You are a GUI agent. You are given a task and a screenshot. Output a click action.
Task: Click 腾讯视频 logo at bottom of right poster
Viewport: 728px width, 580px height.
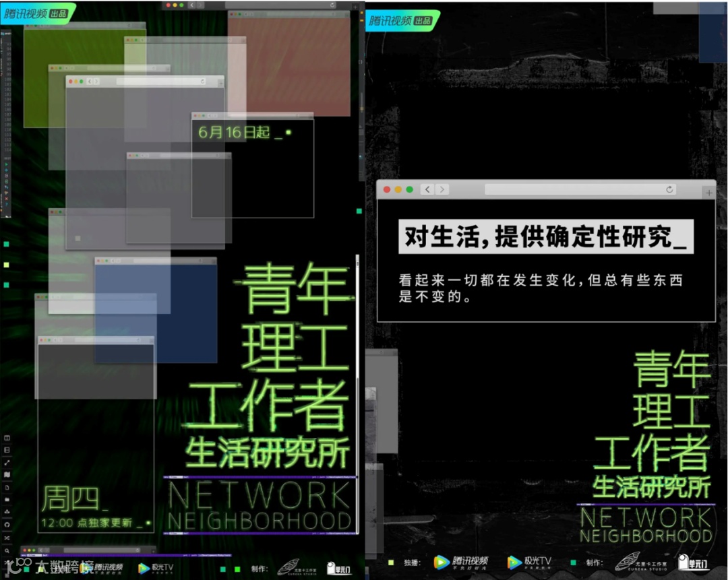coord(461,562)
